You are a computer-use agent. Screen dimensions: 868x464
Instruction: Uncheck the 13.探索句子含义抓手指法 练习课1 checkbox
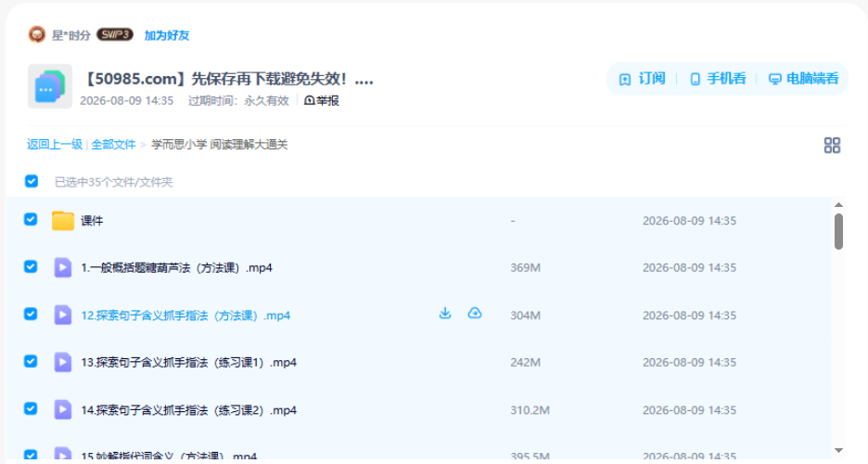[31, 361]
